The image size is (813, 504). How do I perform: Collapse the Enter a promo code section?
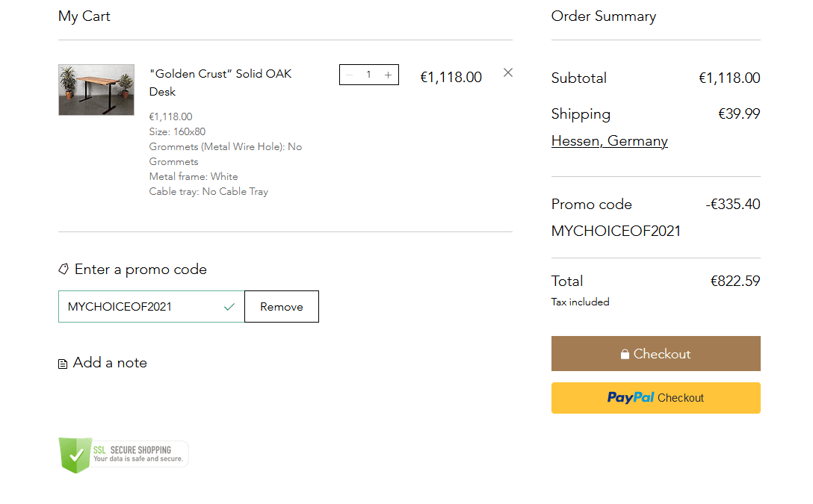pyautogui.click(x=140, y=270)
